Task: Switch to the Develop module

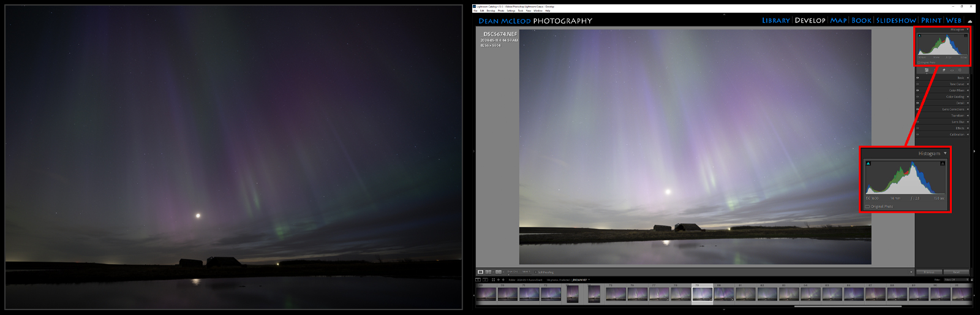Action: (810, 20)
